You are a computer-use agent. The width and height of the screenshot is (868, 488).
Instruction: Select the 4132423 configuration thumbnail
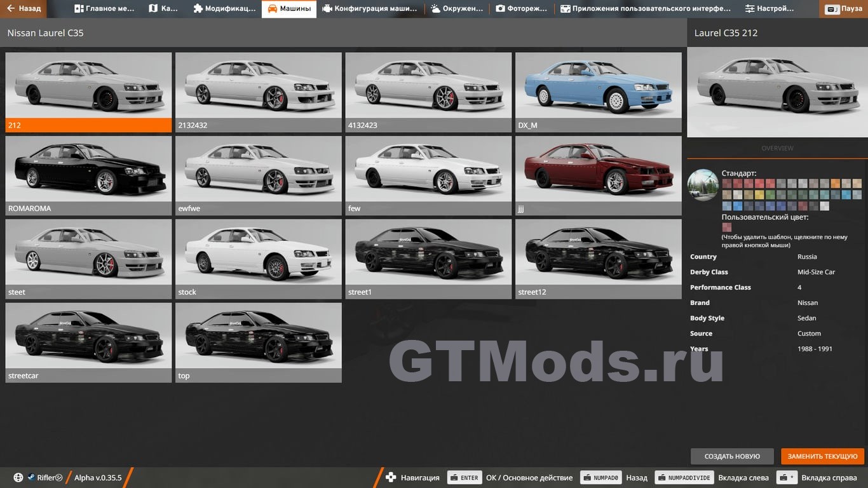428,92
